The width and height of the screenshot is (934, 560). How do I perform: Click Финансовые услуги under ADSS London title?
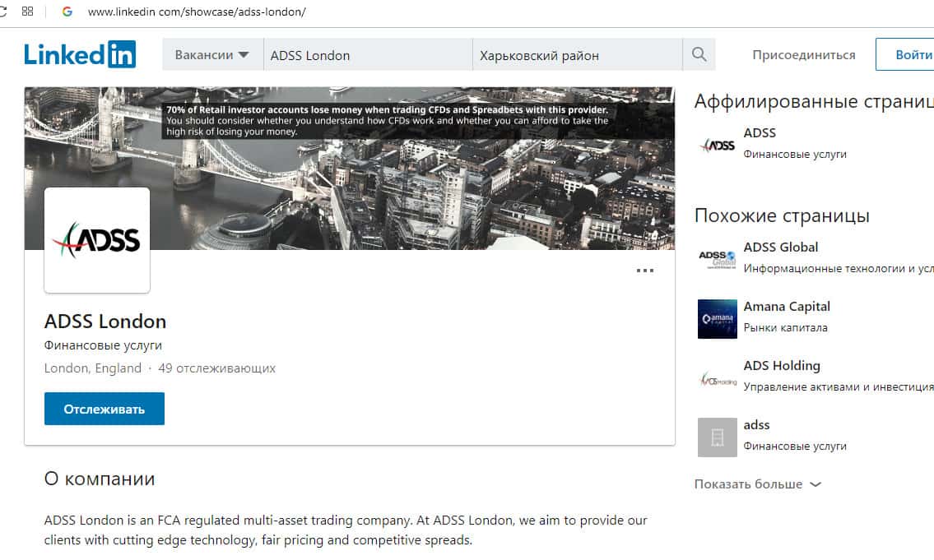coord(103,345)
